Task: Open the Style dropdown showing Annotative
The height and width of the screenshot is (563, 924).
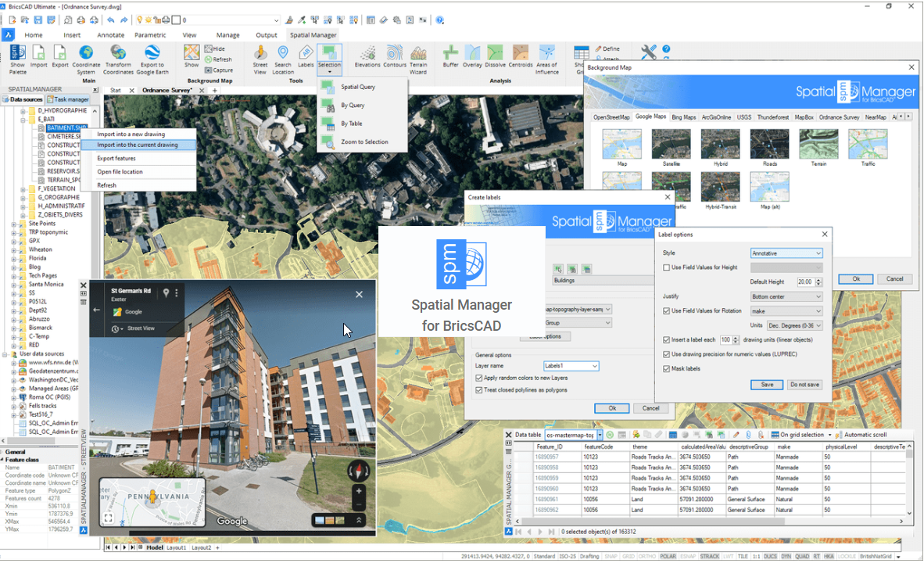Action: coord(786,253)
